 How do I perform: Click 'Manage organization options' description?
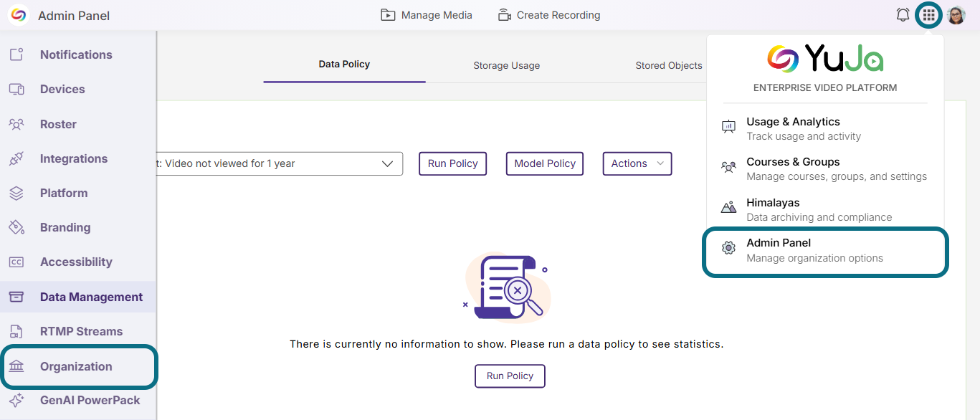pyautogui.click(x=814, y=258)
